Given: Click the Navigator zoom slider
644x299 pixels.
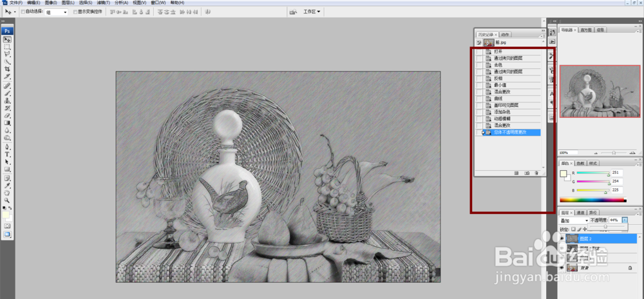Looking at the screenshot, I should pyautogui.click(x=614, y=152).
